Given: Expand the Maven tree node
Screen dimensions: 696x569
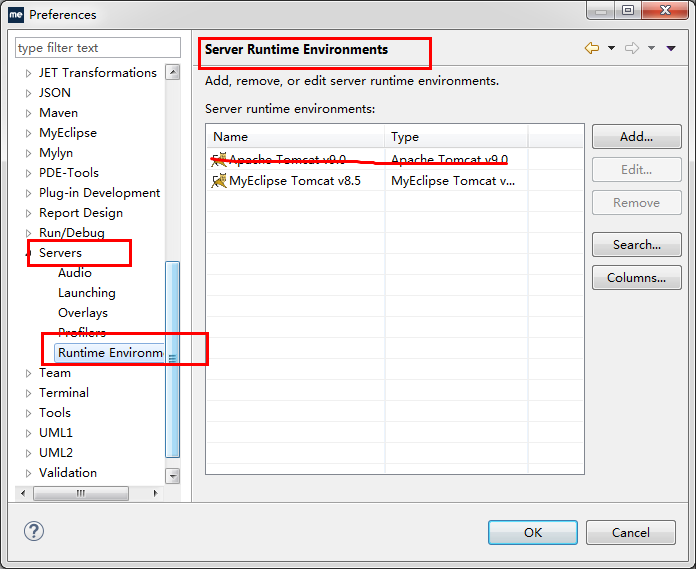Looking at the screenshot, I should coord(28,113).
